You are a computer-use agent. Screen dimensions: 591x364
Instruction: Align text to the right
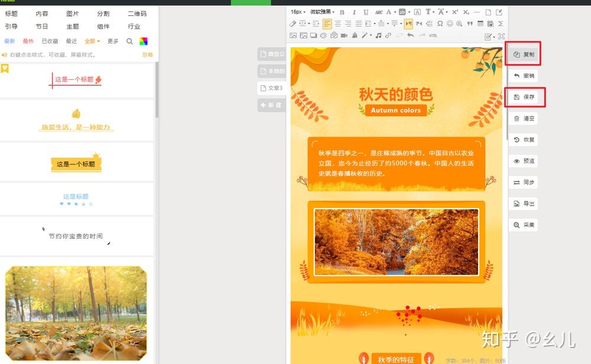coord(348,24)
